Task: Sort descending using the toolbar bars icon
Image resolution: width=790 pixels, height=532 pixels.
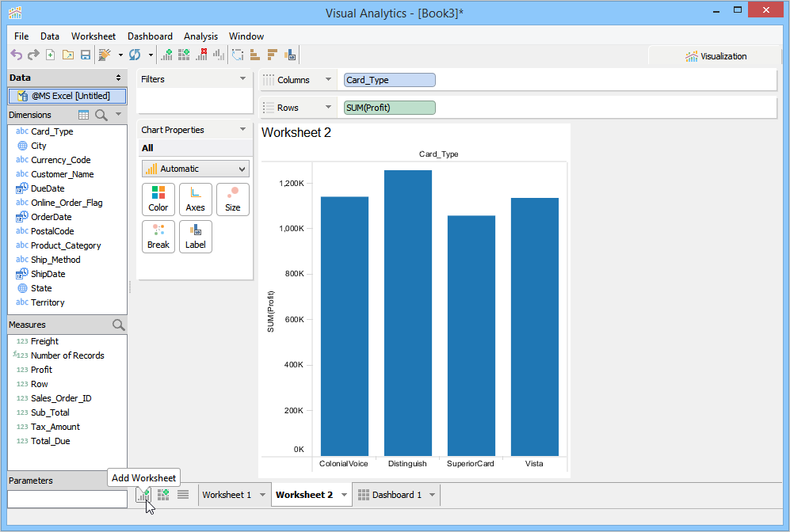Action: point(273,55)
